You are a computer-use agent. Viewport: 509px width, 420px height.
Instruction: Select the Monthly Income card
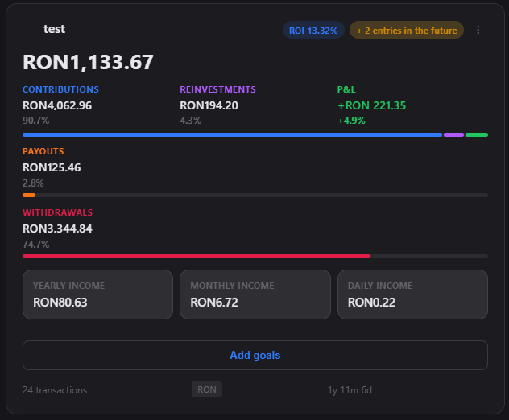coord(255,294)
